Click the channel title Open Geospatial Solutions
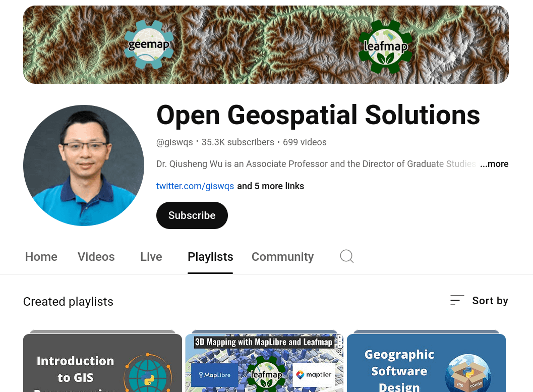 (x=318, y=115)
